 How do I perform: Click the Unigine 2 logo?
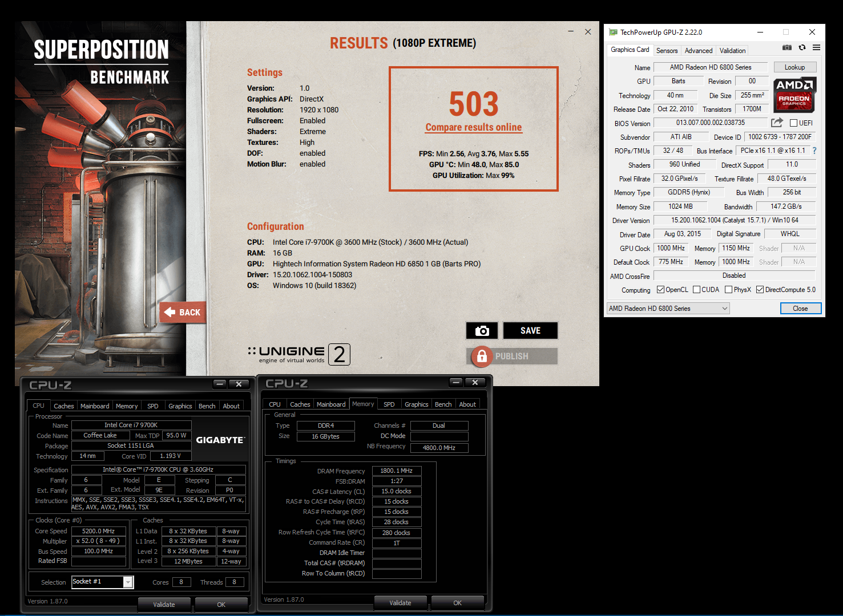[299, 354]
